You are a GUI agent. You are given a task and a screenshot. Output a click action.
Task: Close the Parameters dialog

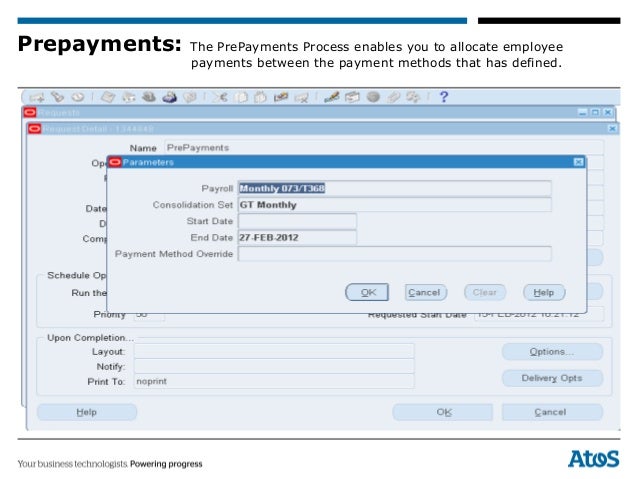579,162
